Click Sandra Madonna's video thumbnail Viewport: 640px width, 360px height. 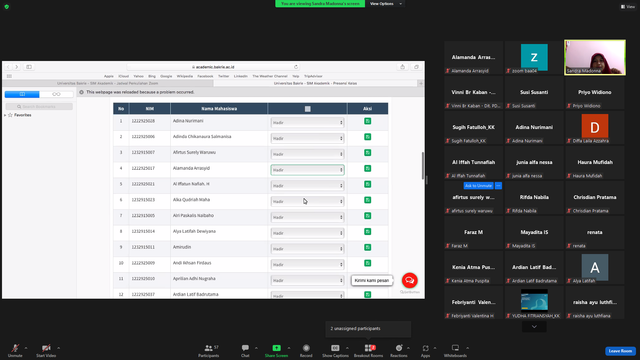595,58
